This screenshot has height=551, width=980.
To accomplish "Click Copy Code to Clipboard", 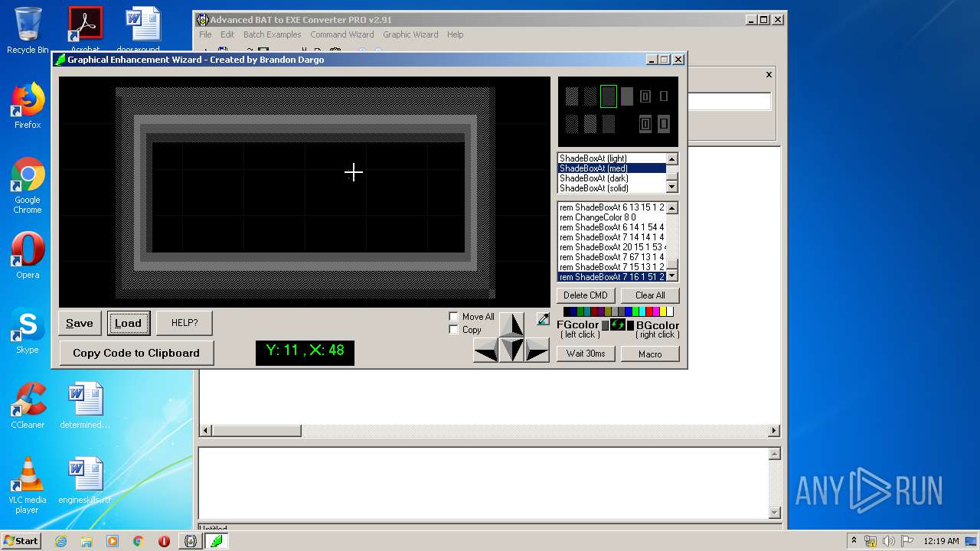I will [x=136, y=353].
